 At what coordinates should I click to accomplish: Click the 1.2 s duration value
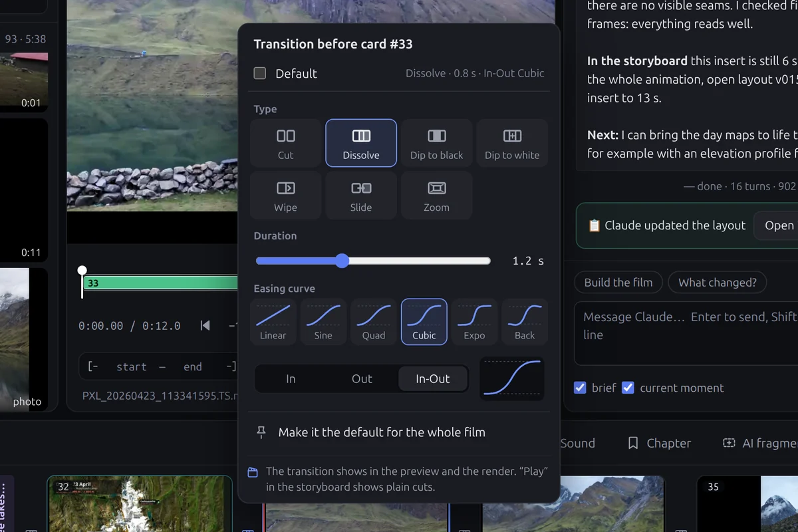pyautogui.click(x=528, y=261)
